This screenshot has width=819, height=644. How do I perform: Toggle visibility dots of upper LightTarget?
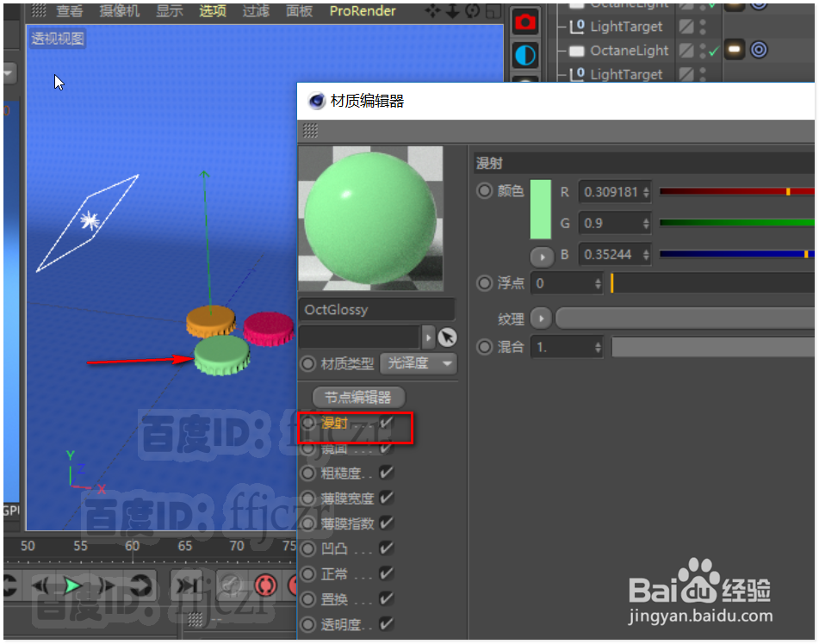703,26
